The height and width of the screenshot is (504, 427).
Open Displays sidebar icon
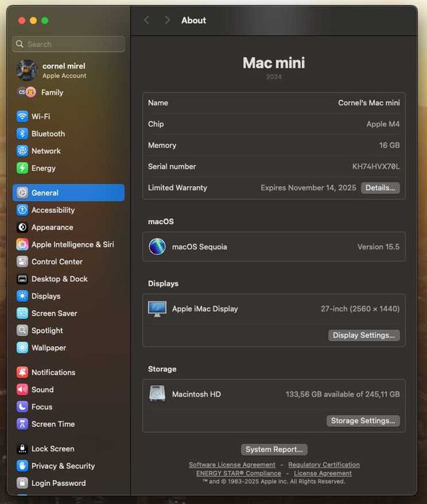[x=22, y=296]
